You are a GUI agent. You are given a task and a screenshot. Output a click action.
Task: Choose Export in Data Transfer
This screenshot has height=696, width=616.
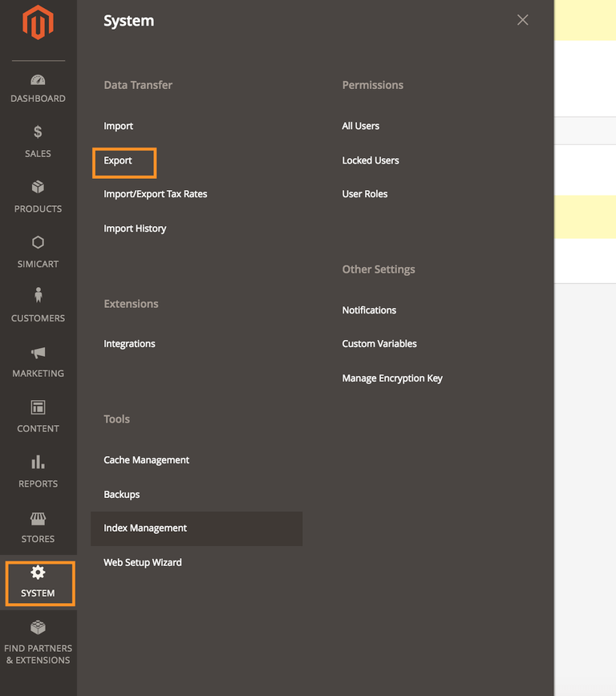pos(118,160)
